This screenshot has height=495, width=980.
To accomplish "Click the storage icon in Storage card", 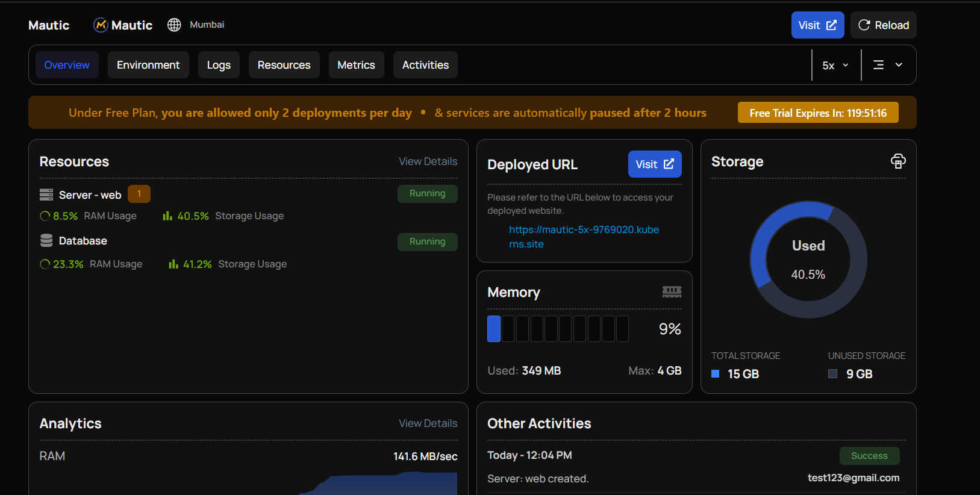I will point(897,161).
